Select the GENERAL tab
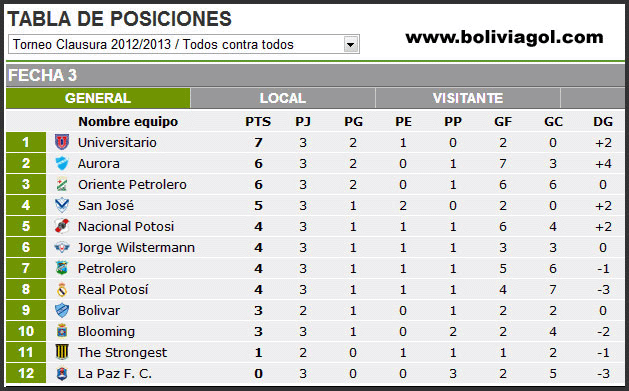629x391 pixels. (98, 98)
